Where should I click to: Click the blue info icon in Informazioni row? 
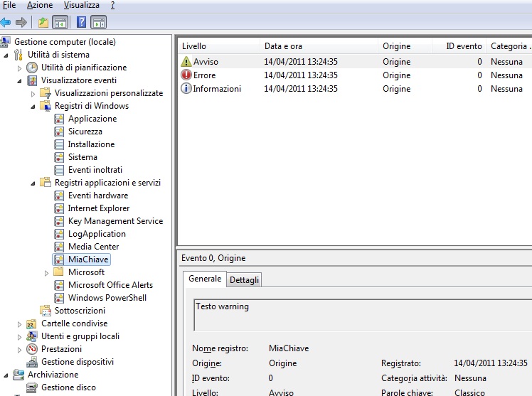[186, 88]
